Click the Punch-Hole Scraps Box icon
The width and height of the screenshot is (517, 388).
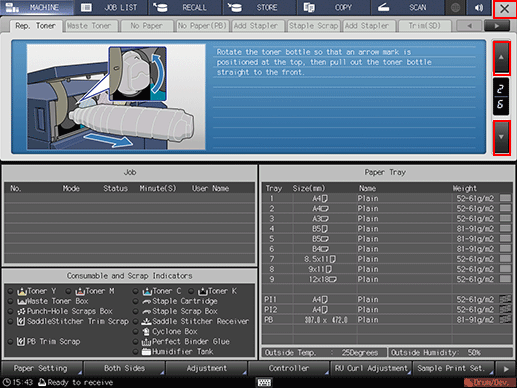[x=22, y=312]
